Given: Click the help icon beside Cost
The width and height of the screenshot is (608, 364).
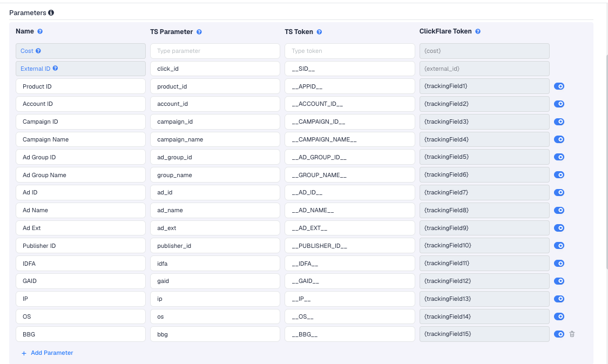Looking at the screenshot, I should tap(38, 51).
